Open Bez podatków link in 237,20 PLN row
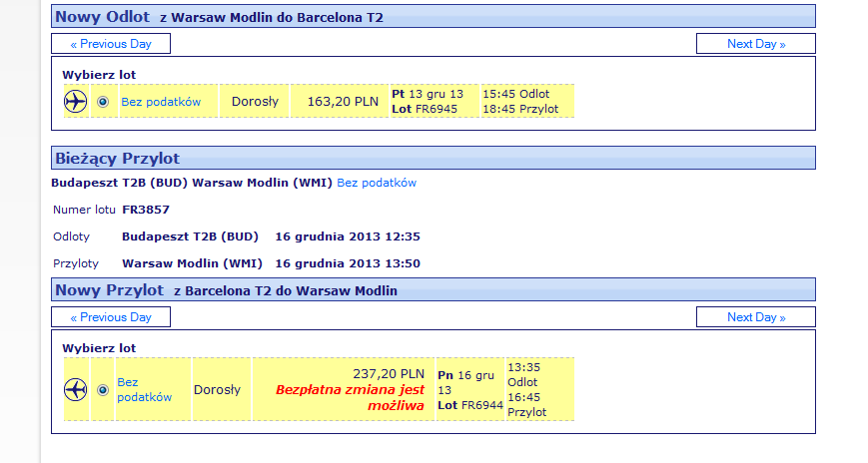This screenshot has width=868, height=463. click(x=144, y=389)
